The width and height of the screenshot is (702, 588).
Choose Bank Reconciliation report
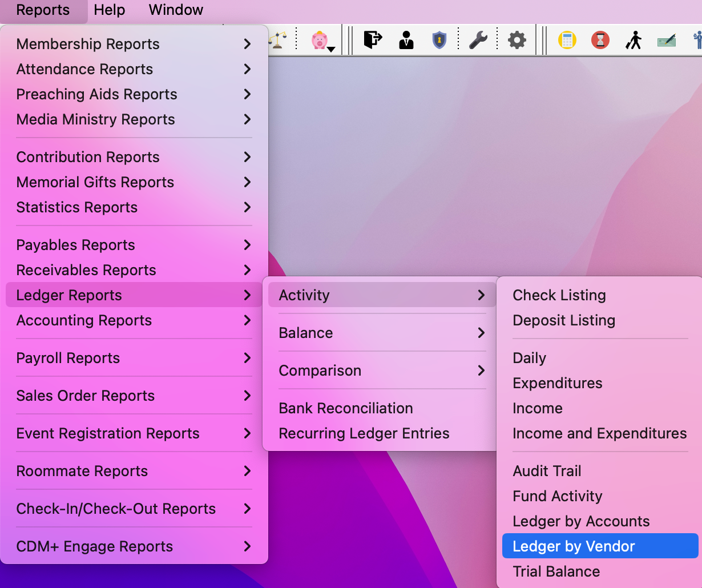point(346,408)
